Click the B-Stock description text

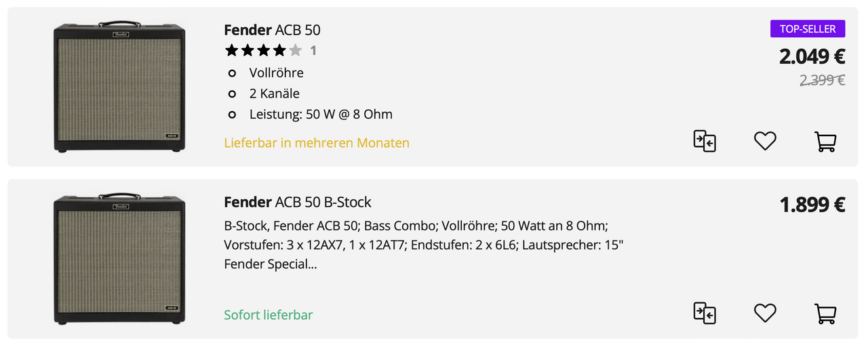pyautogui.click(x=423, y=244)
